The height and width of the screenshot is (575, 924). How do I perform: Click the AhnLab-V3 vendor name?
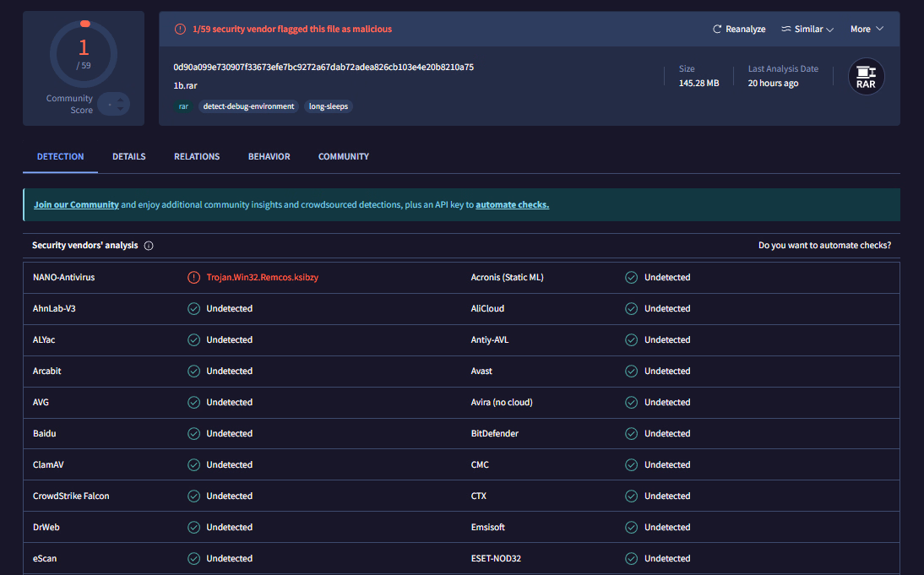coord(54,309)
